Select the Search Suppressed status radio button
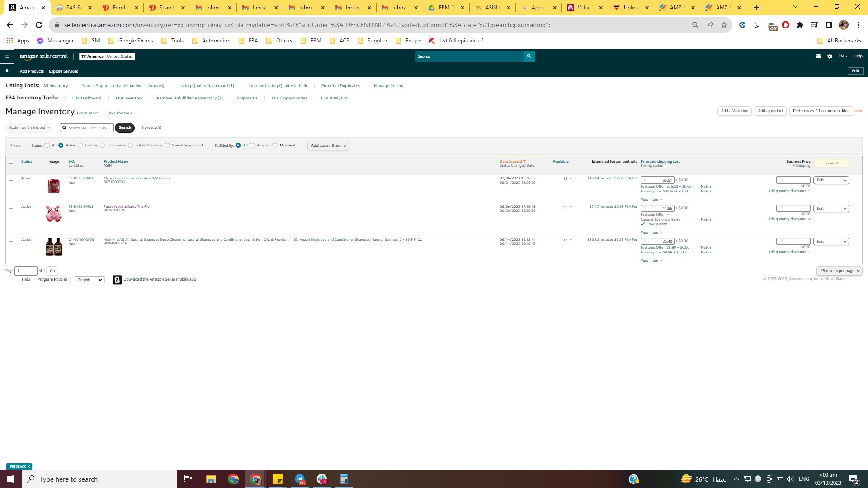Image resolution: width=868 pixels, height=488 pixels. point(167,145)
